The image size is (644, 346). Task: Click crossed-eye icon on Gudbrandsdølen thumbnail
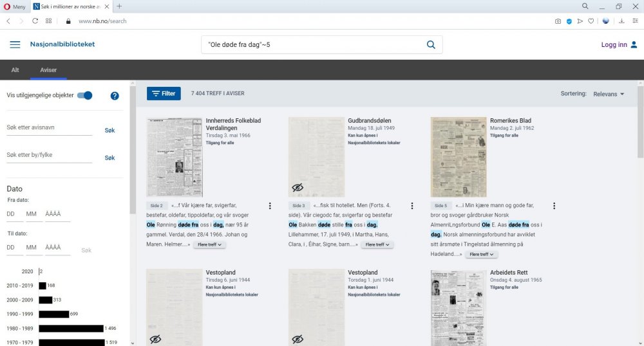pos(298,187)
